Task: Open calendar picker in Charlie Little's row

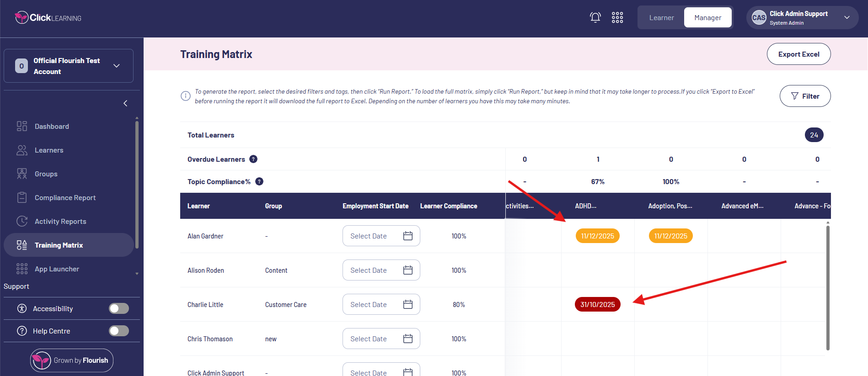Action: tap(407, 304)
